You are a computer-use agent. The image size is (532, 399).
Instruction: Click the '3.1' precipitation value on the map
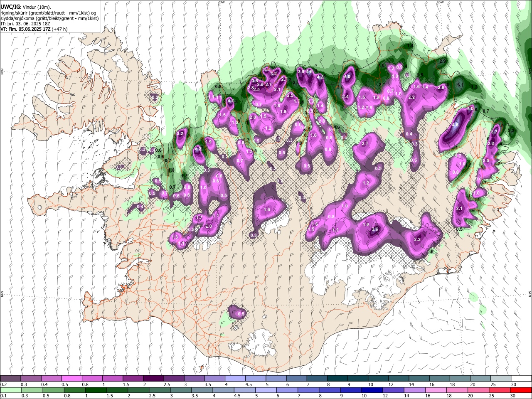click(x=460, y=84)
